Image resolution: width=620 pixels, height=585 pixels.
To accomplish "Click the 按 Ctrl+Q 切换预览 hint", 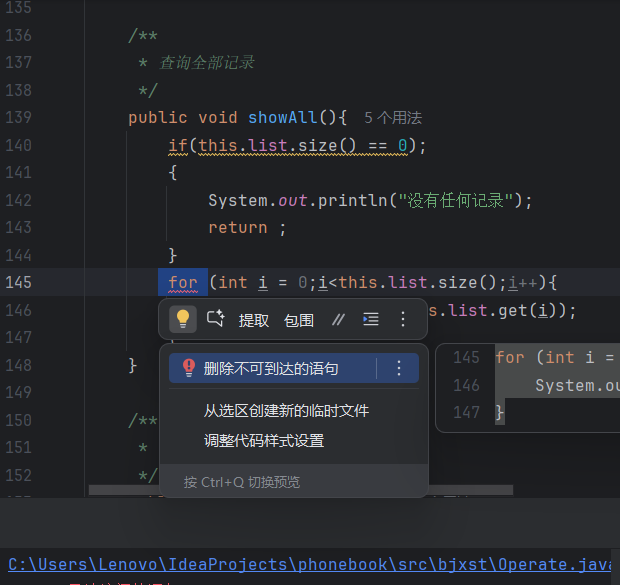I will pyautogui.click(x=242, y=482).
